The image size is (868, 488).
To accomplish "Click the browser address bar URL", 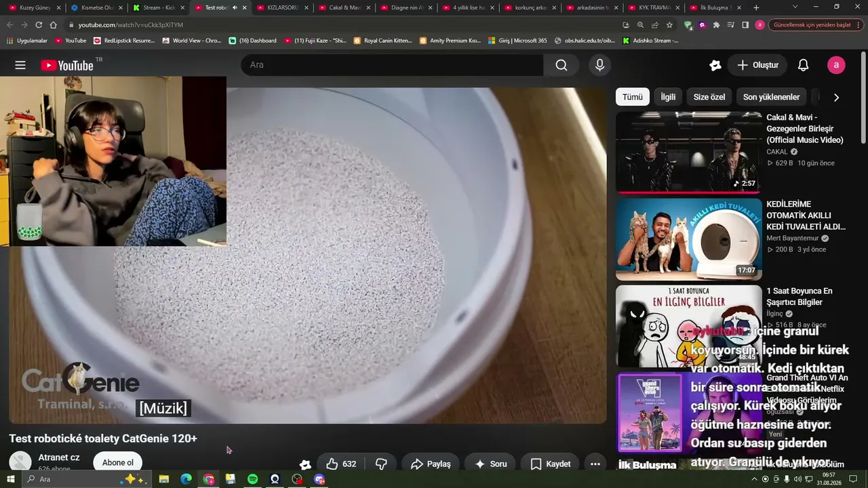I will (130, 25).
